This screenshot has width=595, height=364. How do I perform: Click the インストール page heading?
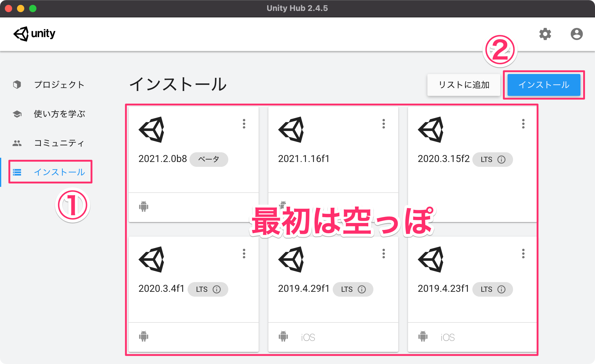tap(178, 84)
